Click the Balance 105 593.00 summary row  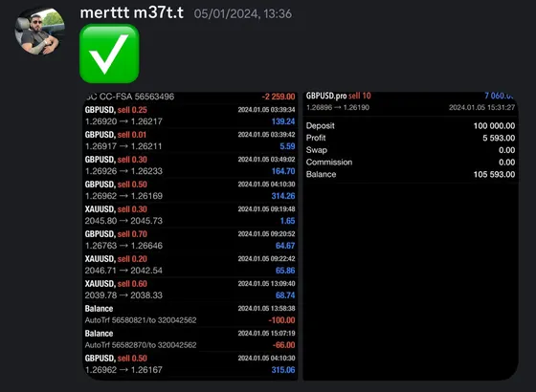click(411, 174)
